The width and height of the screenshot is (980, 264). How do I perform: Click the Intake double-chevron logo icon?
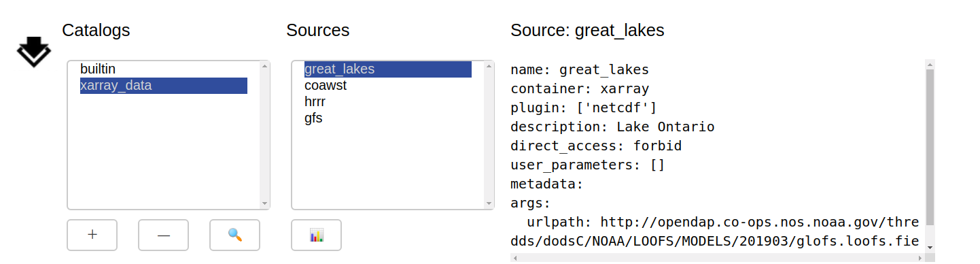[33, 52]
